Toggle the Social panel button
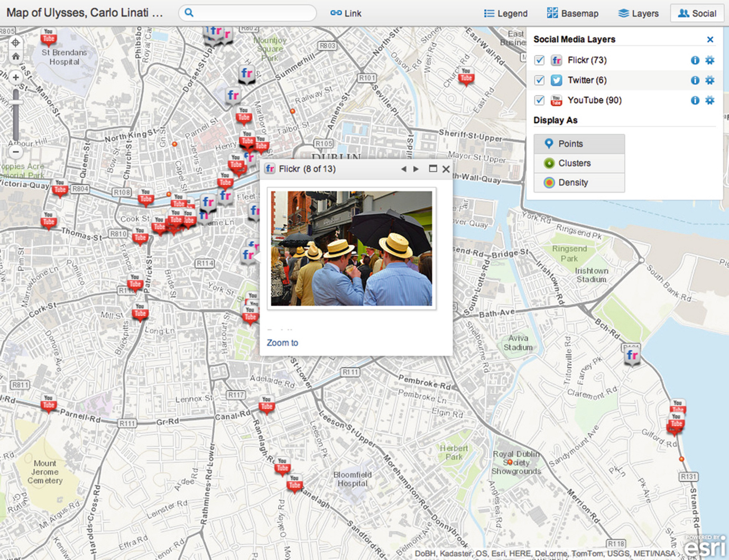The image size is (729, 560). pos(697,13)
